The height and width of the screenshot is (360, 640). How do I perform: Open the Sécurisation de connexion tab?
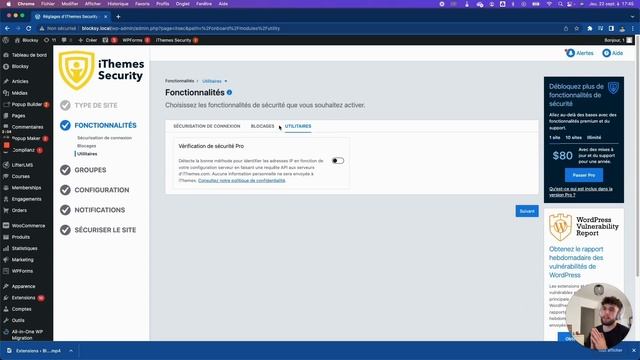tap(207, 126)
